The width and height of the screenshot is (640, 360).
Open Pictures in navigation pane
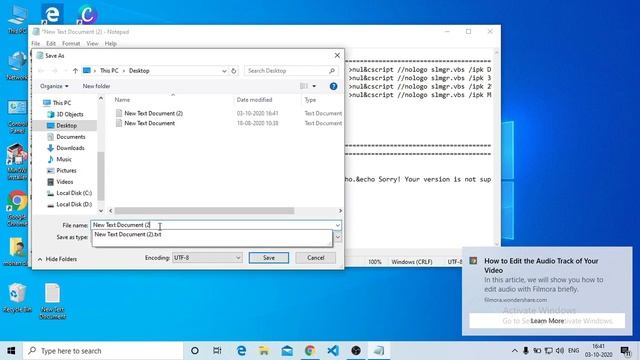pyautogui.click(x=62, y=170)
